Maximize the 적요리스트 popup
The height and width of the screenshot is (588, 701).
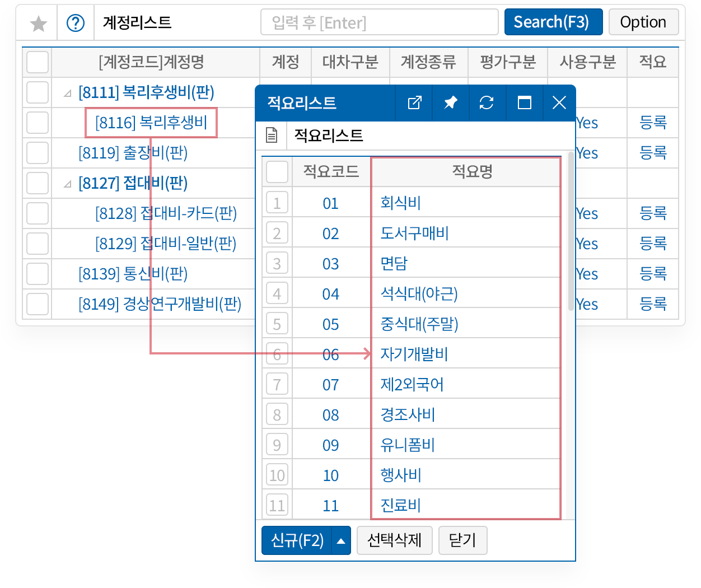524,102
